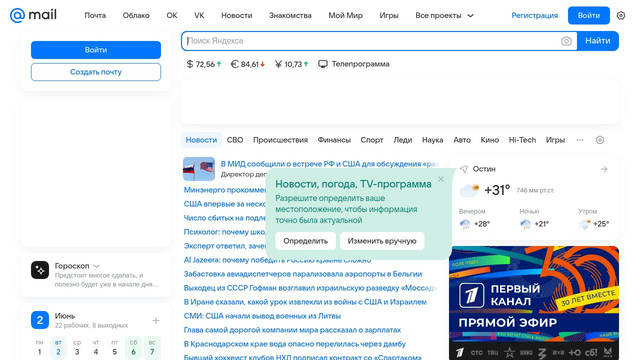Click Определить location button
Screen dimensions: 640x360
coord(306,241)
